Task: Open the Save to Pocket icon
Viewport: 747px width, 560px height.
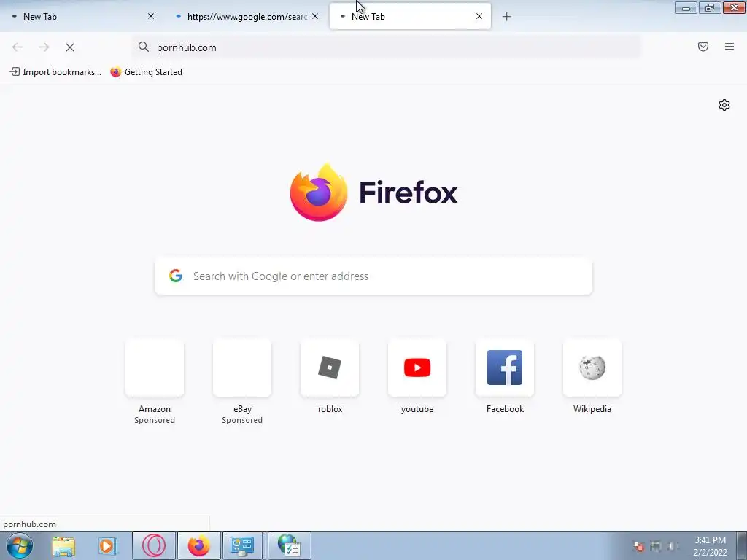Action: coord(703,47)
